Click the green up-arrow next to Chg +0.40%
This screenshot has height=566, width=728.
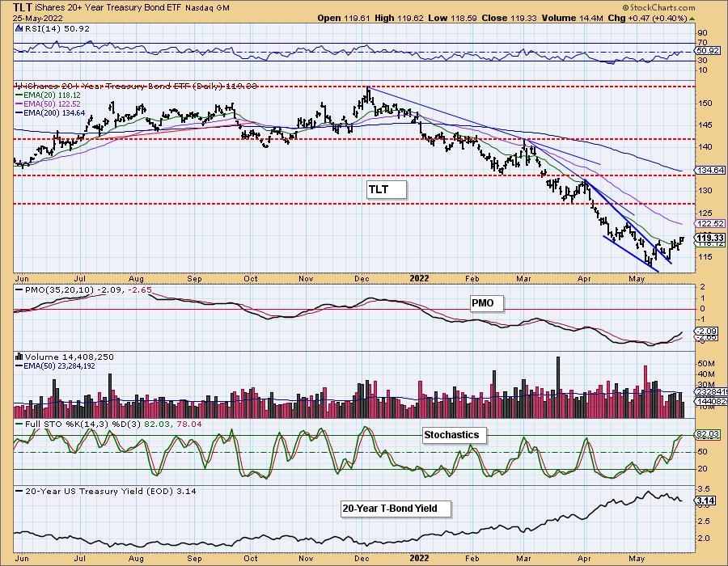pos(692,19)
